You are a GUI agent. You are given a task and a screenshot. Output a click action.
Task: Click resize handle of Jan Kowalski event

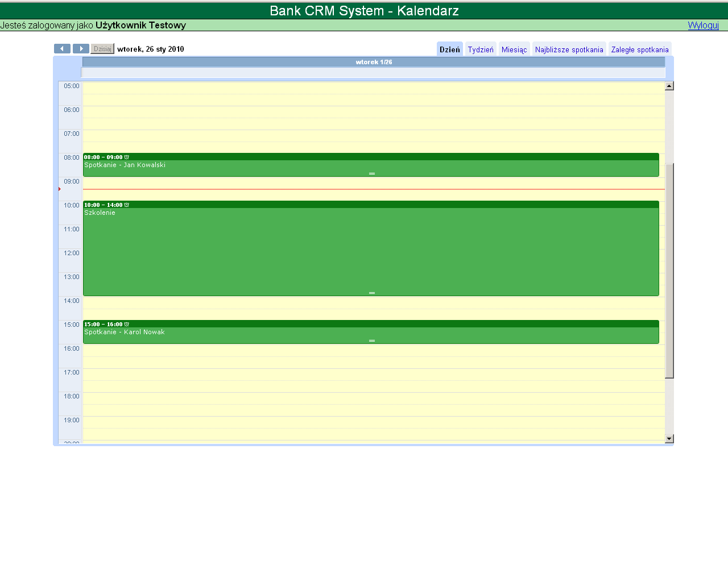pyautogui.click(x=372, y=173)
